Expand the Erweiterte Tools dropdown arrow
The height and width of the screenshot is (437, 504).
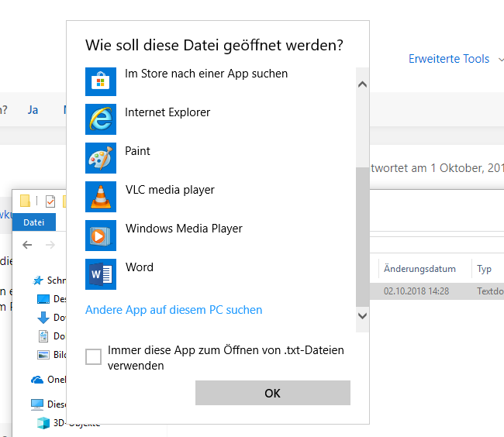(501, 60)
